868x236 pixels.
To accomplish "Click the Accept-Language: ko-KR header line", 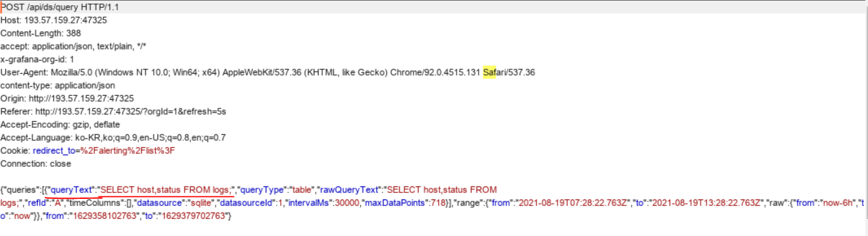I will pos(113,138).
